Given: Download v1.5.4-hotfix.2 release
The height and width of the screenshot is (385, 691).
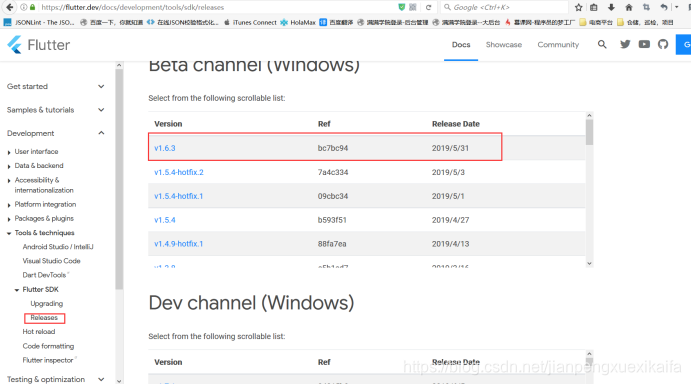Looking at the screenshot, I should pos(179,172).
